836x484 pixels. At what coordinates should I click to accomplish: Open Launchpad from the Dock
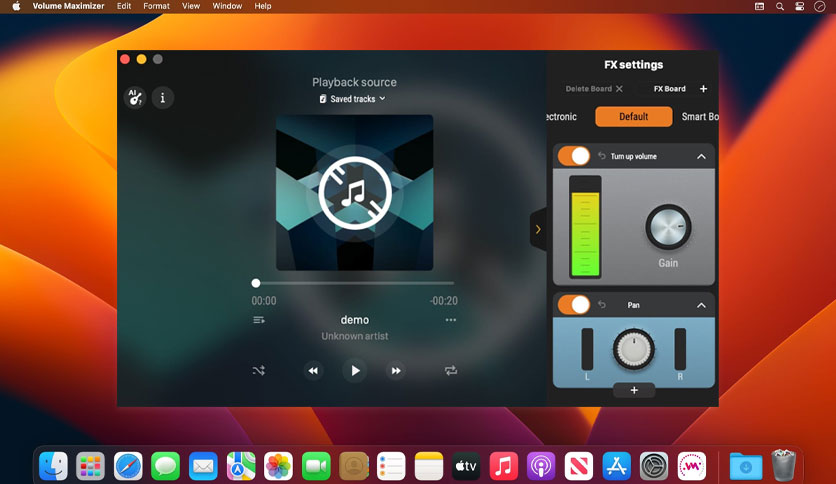point(91,466)
